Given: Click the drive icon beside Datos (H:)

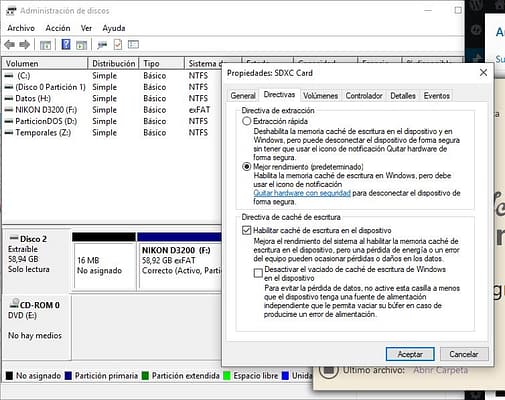Looking at the screenshot, I should coord(9,99).
